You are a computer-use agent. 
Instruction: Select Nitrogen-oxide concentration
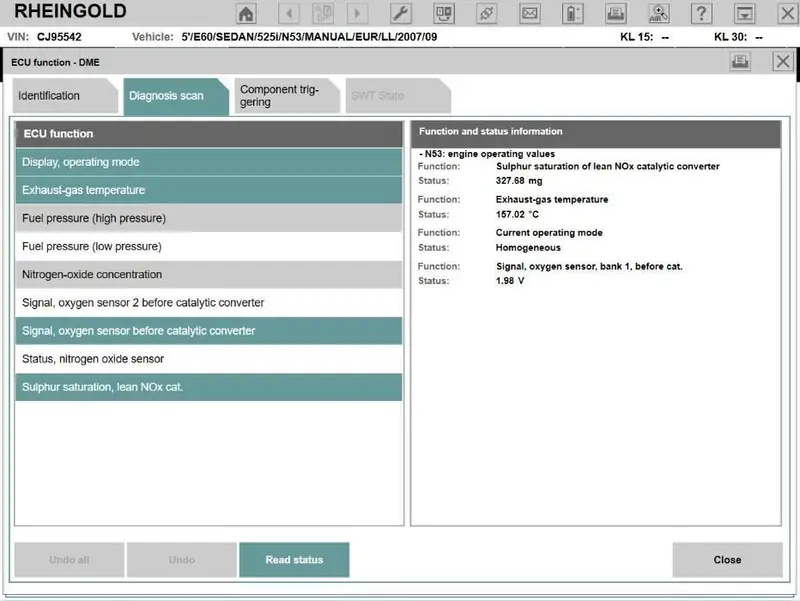click(x=209, y=274)
